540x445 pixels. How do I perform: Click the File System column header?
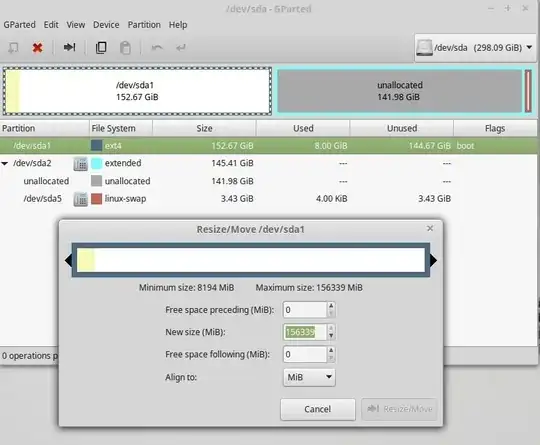point(121,128)
